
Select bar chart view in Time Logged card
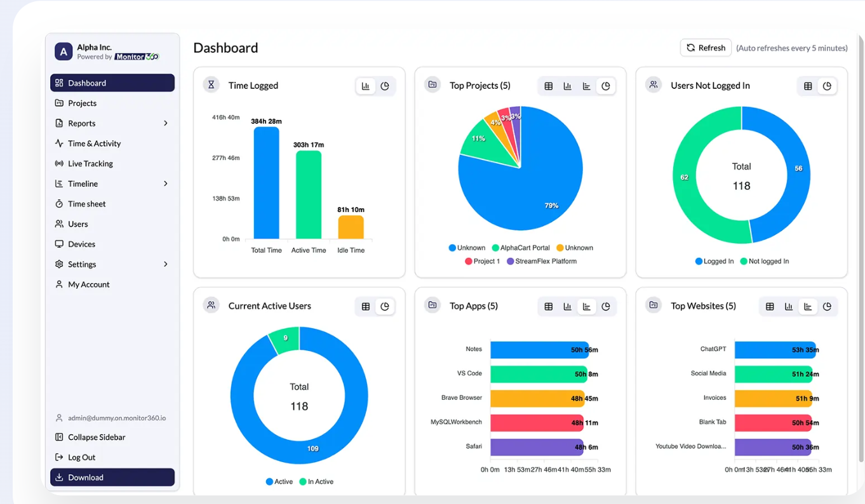[366, 86]
